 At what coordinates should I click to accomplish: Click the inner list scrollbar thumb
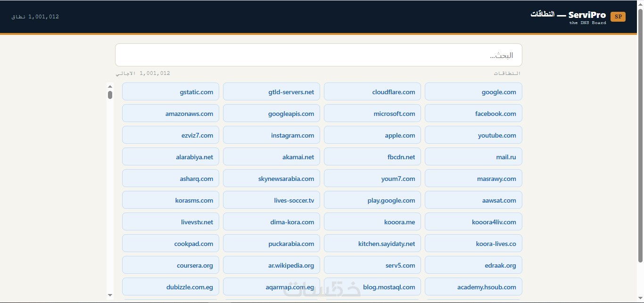click(x=110, y=95)
